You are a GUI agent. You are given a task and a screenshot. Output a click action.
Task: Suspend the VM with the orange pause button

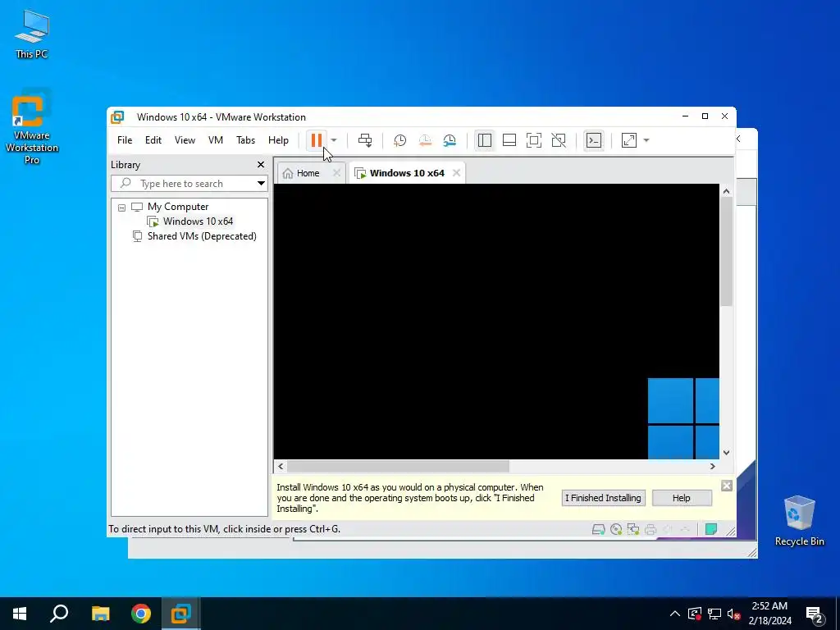tap(316, 140)
